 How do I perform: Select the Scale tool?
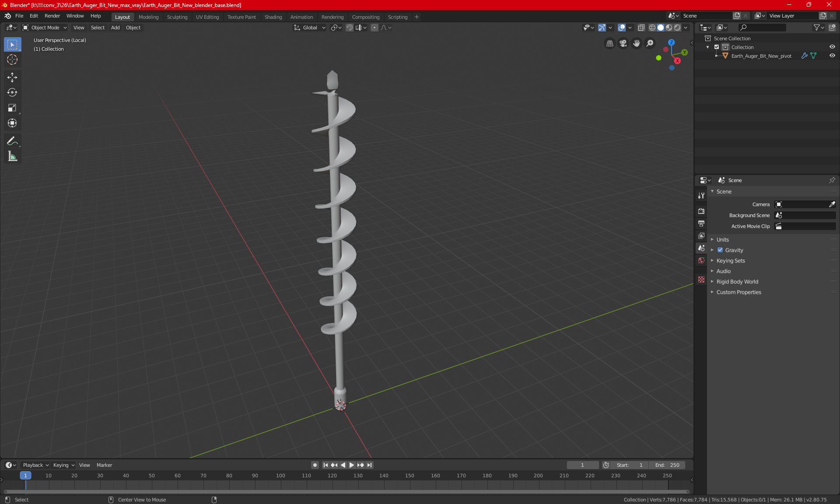[12, 108]
